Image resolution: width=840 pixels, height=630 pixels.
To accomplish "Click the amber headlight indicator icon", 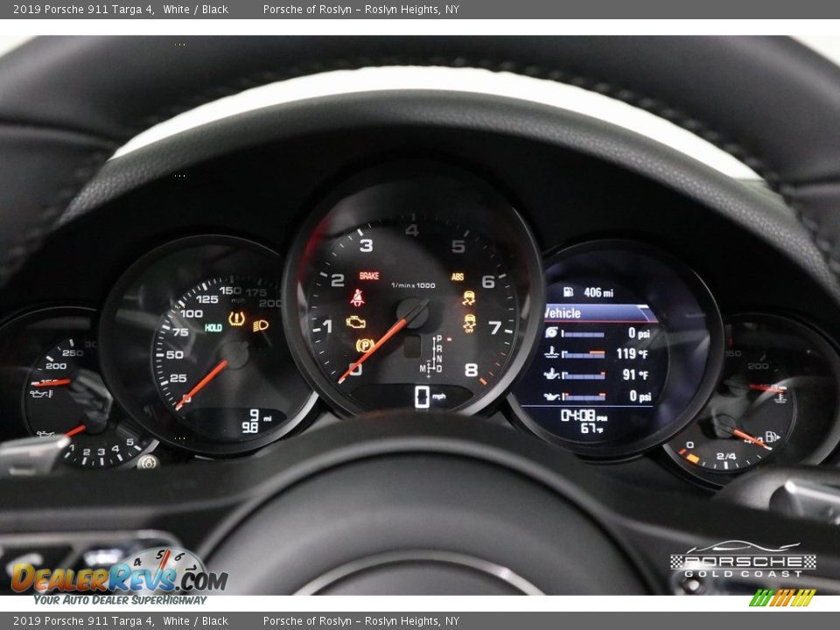I will 260,325.
